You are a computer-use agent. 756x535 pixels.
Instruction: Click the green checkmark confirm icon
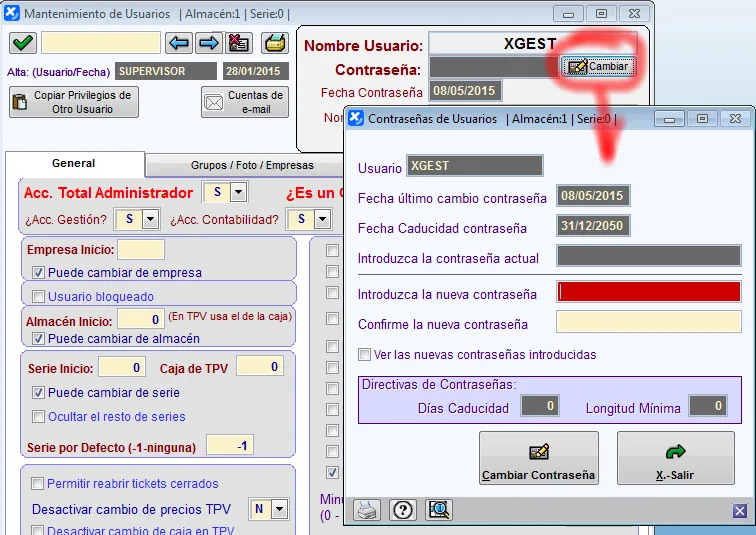coord(23,43)
